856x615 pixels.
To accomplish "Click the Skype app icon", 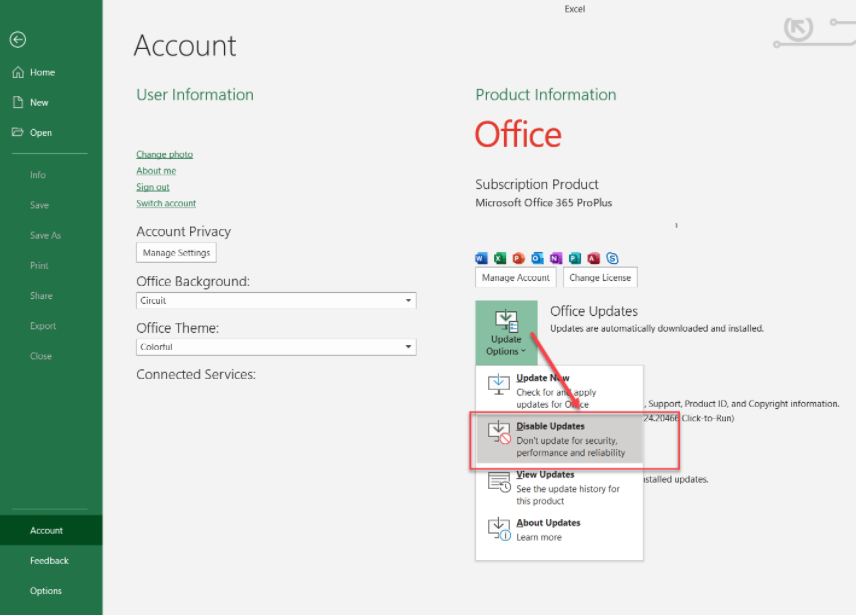I will 612,258.
